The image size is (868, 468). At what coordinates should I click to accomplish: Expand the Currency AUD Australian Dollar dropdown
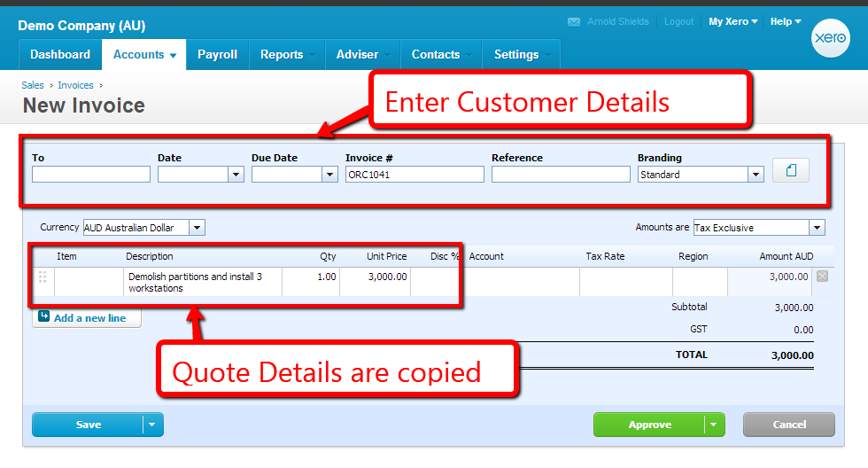[x=197, y=228]
